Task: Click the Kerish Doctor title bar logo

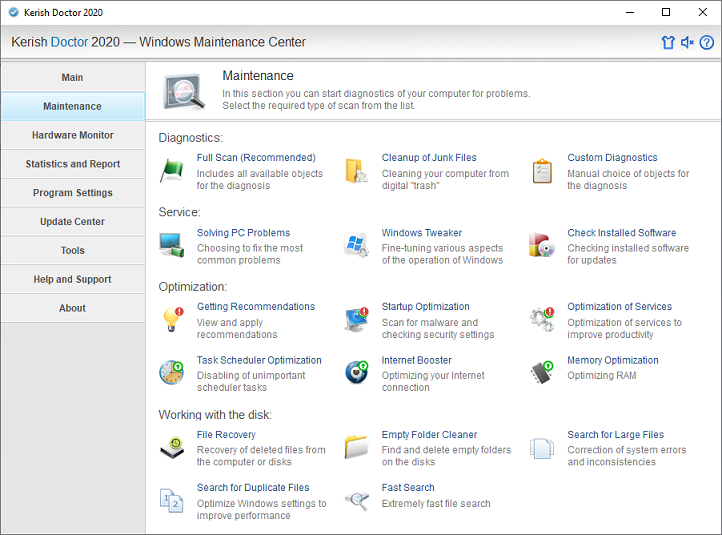Action: pyautogui.click(x=14, y=12)
